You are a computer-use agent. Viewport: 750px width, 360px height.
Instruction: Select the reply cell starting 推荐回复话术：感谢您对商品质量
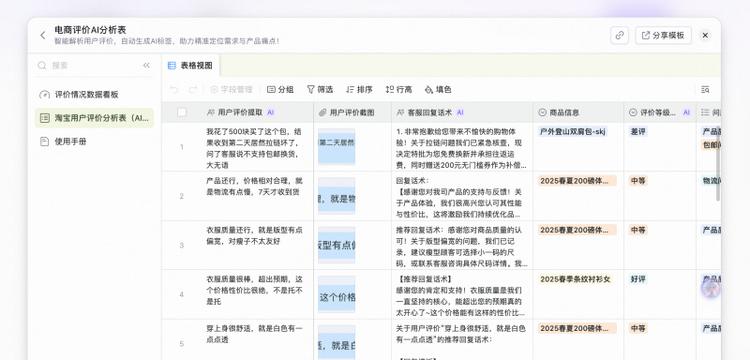tap(462, 245)
